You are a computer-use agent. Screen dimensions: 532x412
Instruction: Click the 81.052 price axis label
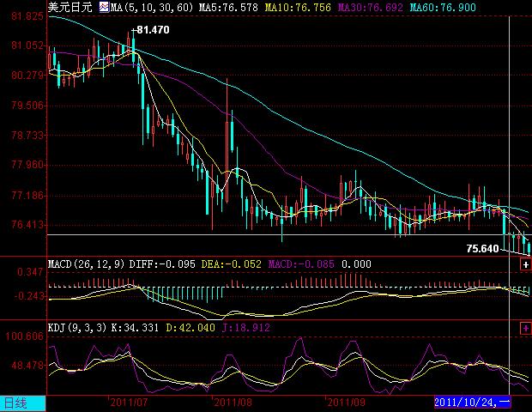click(x=27, y=45)
